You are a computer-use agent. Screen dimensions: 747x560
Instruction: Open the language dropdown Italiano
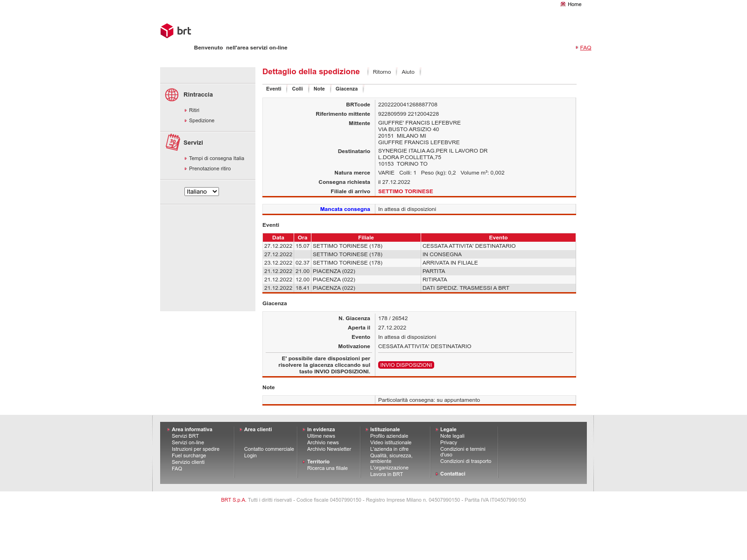coord(202,191)
